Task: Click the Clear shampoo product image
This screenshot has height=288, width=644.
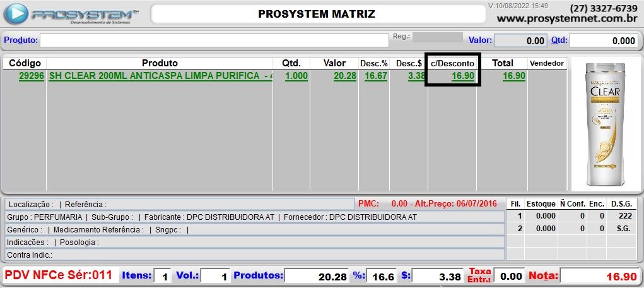Action: click(x=605, y=124)
